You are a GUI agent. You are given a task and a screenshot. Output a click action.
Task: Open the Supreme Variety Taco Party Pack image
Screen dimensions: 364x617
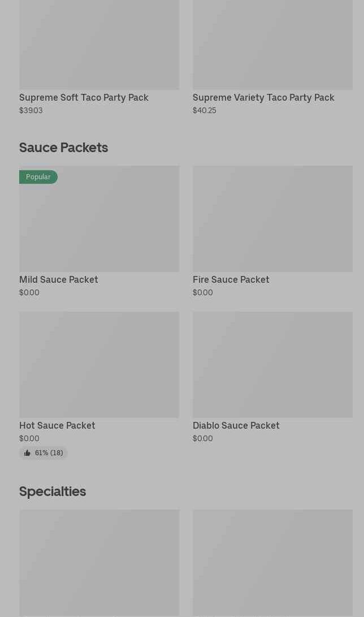(x=272, y=45)
